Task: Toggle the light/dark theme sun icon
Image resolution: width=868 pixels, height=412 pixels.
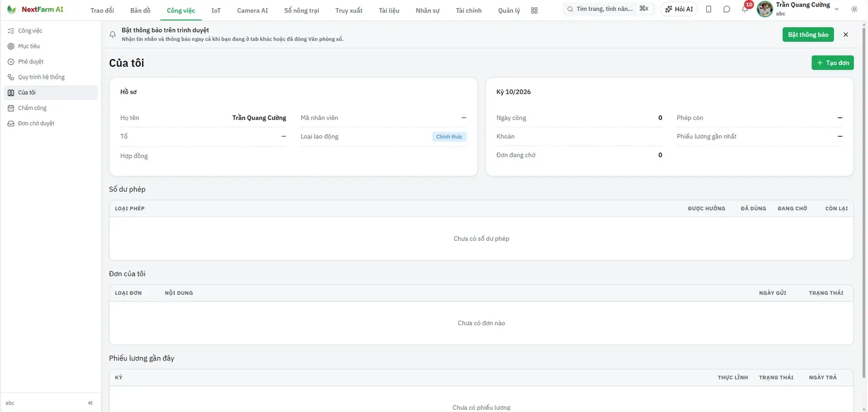Action: pyautogui.click(x=854, y=9)
